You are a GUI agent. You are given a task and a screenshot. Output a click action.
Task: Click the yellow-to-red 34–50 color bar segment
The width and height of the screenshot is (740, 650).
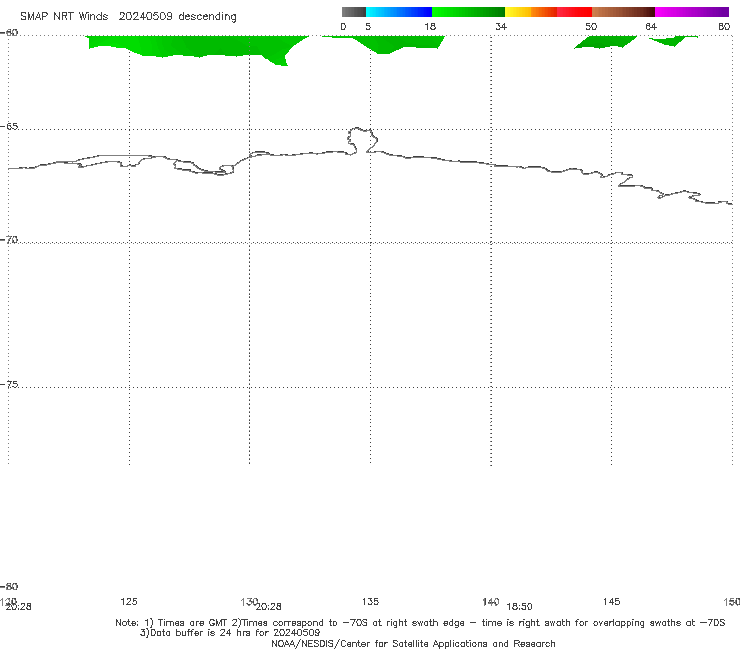click(548, 12)
